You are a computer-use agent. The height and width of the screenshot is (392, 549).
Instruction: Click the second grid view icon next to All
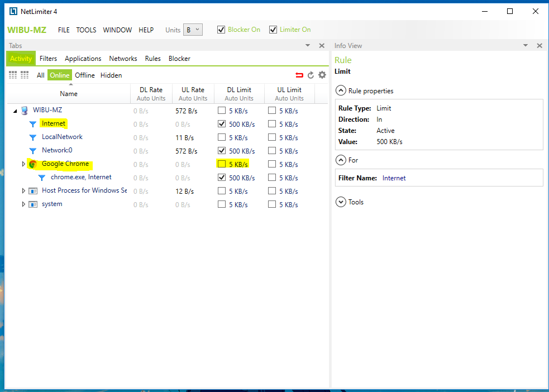click(x=25, y=75)
